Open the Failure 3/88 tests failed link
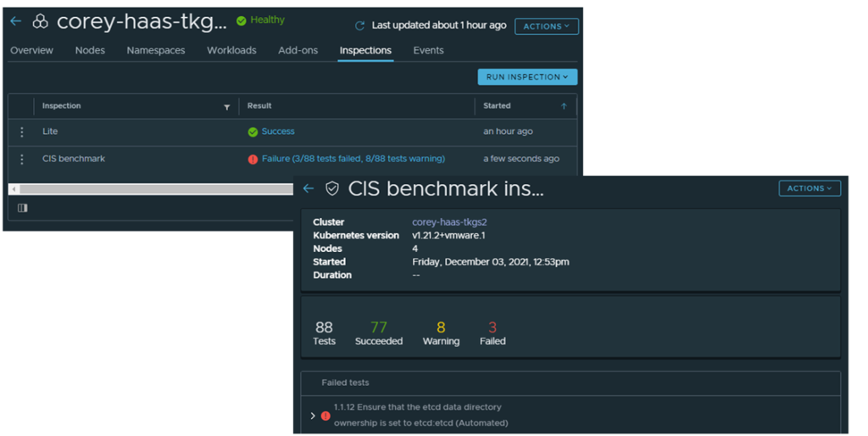 pos(353,159)
